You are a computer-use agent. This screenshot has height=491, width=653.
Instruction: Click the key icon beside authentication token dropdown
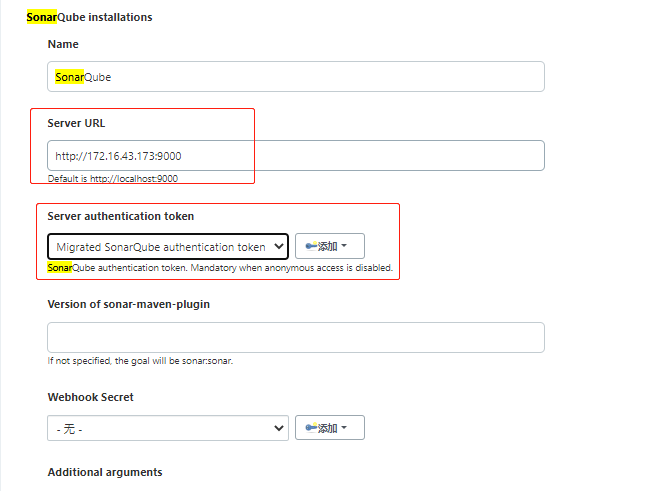coord(310,246)
